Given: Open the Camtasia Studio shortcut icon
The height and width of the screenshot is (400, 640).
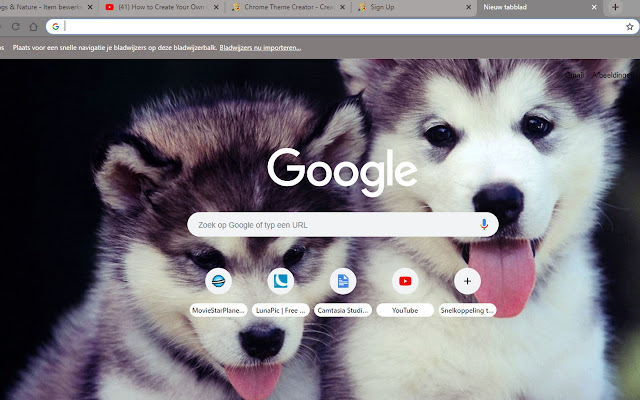Looking at the screenshot, I should 343,281.
